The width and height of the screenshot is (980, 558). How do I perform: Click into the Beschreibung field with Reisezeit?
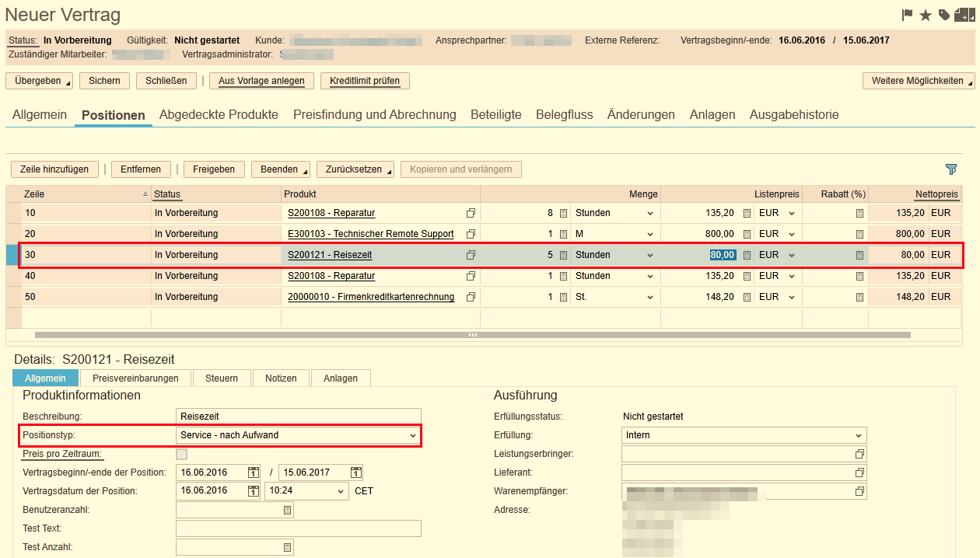click(299, 417)
